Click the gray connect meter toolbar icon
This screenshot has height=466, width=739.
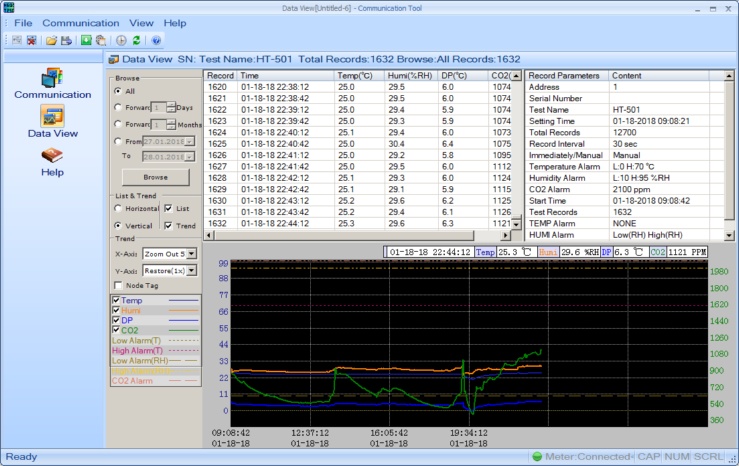pyautogui.click(x=17, y=41)
